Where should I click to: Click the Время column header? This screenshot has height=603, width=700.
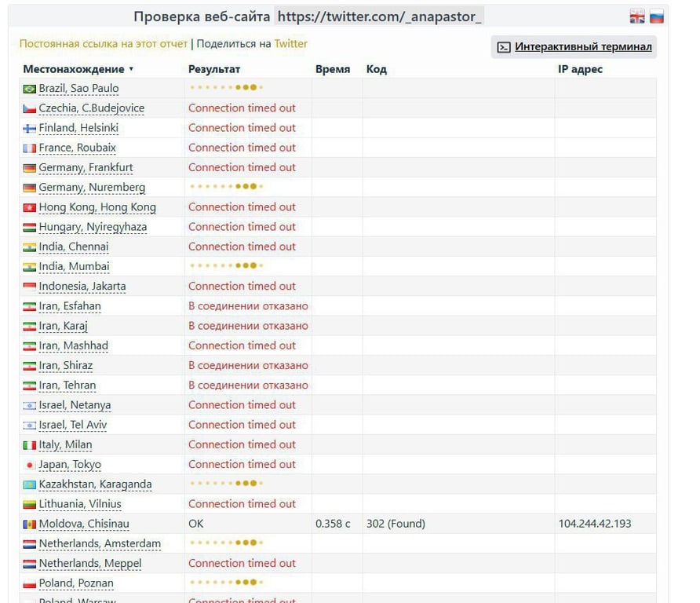pos(332,69)
